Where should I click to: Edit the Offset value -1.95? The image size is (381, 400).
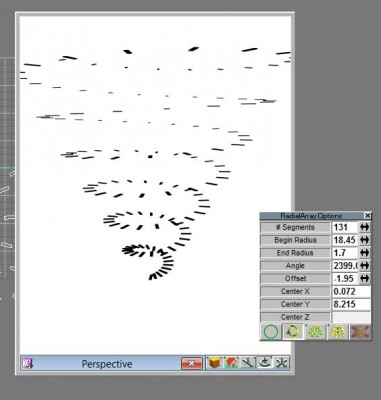345,279
